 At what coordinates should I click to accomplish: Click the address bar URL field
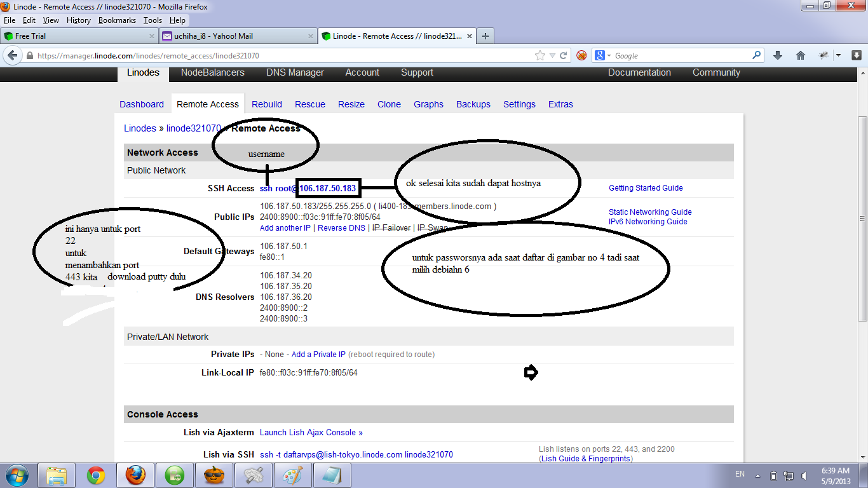coord(284,56)
